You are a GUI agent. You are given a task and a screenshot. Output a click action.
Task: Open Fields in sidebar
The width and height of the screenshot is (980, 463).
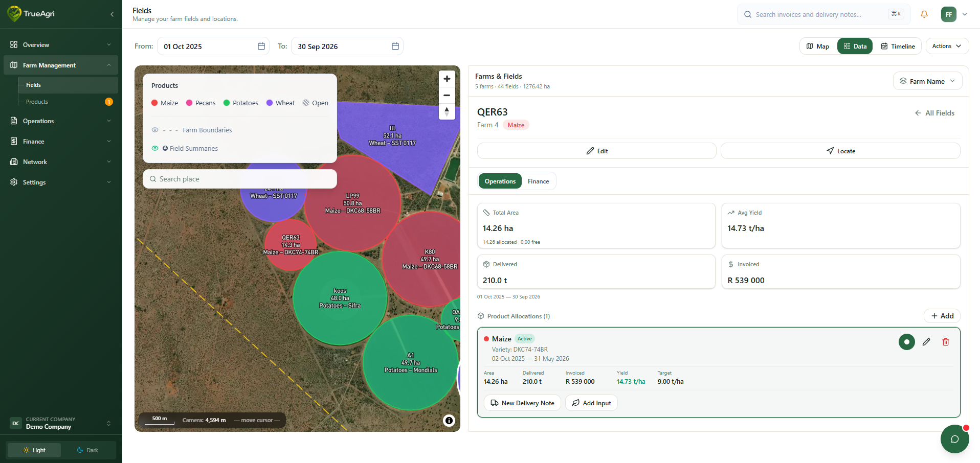[x=68, y=85]
